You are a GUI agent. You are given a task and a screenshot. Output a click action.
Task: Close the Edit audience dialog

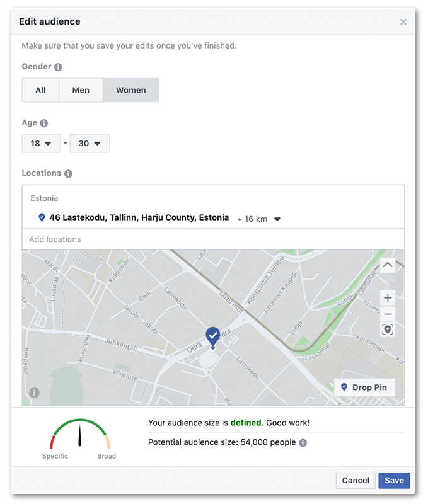click(x=403, y=22)
